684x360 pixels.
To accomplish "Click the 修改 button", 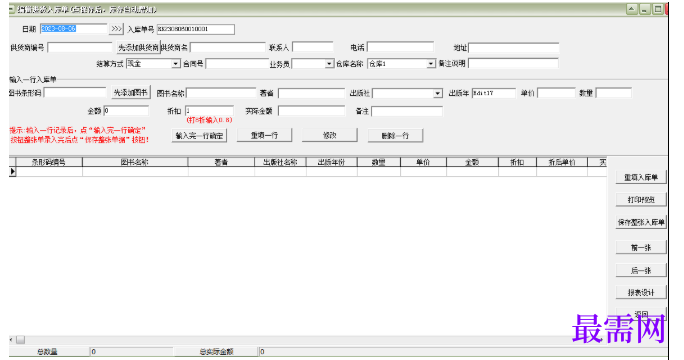I will 330,135.
